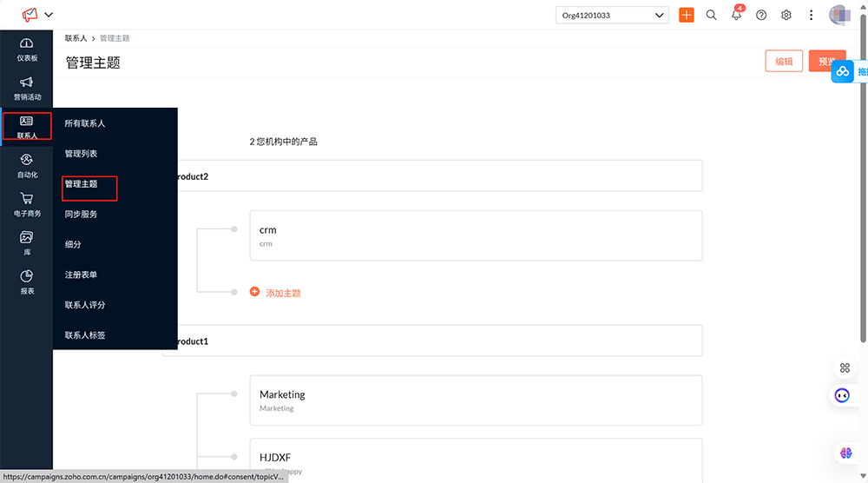The height and width of the screenshot is (483, 868).
Task: Click the 添加主题 add topic link
Action: (282, 294)
